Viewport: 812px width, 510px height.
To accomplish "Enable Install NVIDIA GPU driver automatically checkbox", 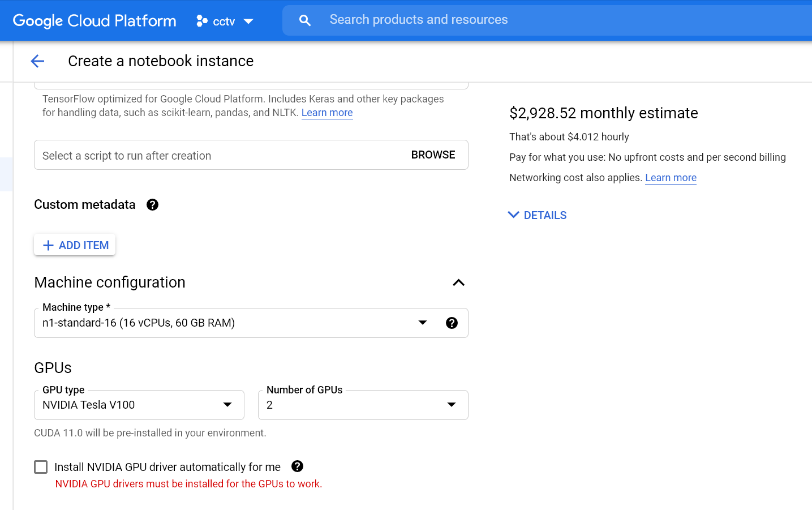I will click(41, 467).
